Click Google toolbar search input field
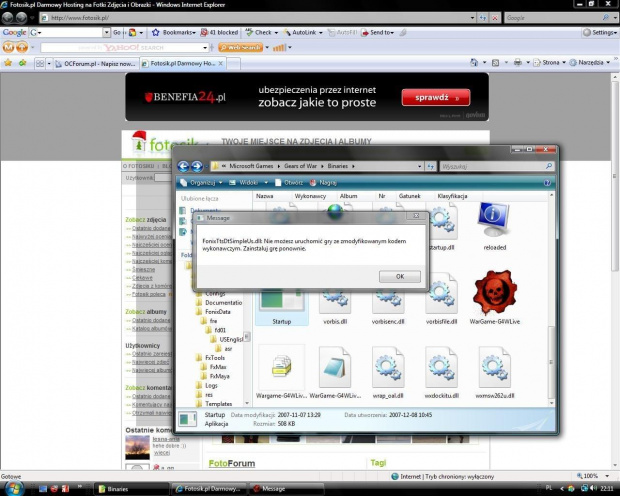The width and height of the screenshot is (620, 496). (71, 32)
